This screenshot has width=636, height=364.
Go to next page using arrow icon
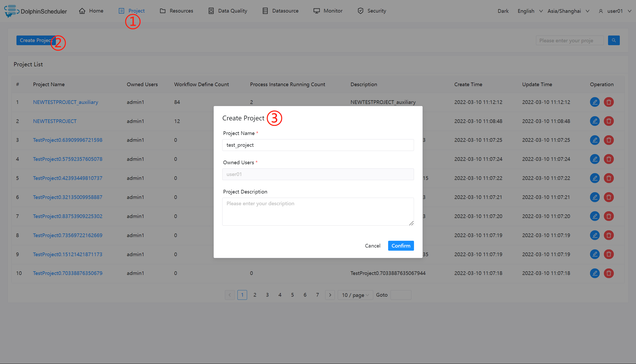pos(330,295)
